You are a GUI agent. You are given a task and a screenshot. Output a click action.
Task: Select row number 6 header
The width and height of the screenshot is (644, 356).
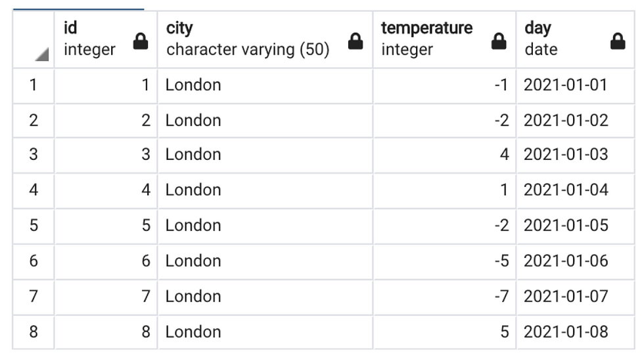coord(34,261)
